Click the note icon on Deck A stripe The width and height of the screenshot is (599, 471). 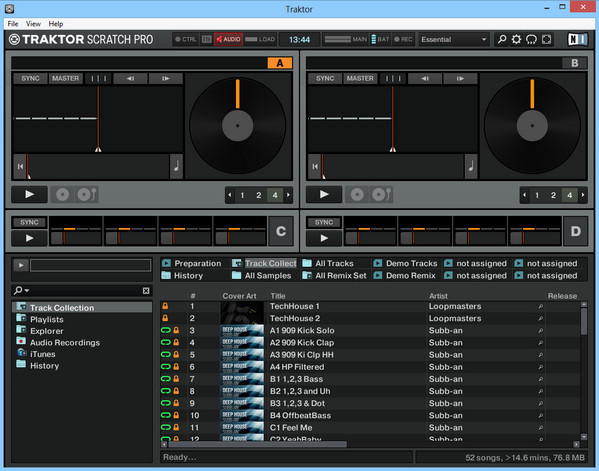[176, 166]
